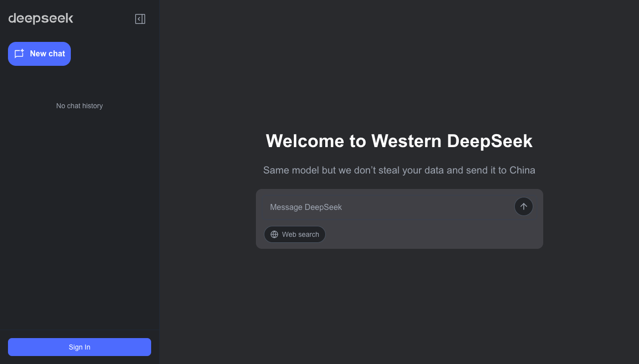
Task: Send message with the arrow button
Action: (524, 206)
